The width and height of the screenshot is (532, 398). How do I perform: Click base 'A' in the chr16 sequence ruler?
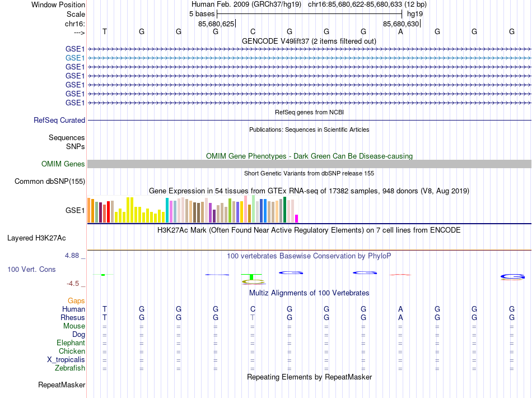(400, 31)
